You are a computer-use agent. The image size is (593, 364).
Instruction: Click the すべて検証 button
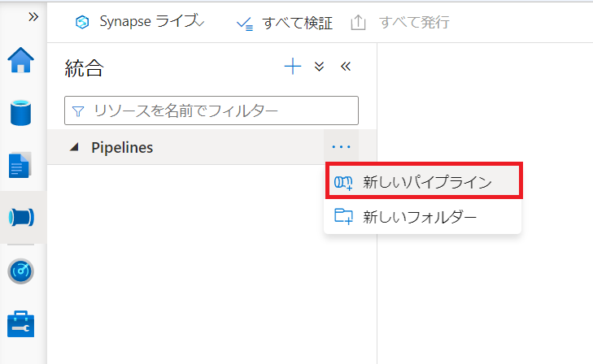click(x=284, y=23)
